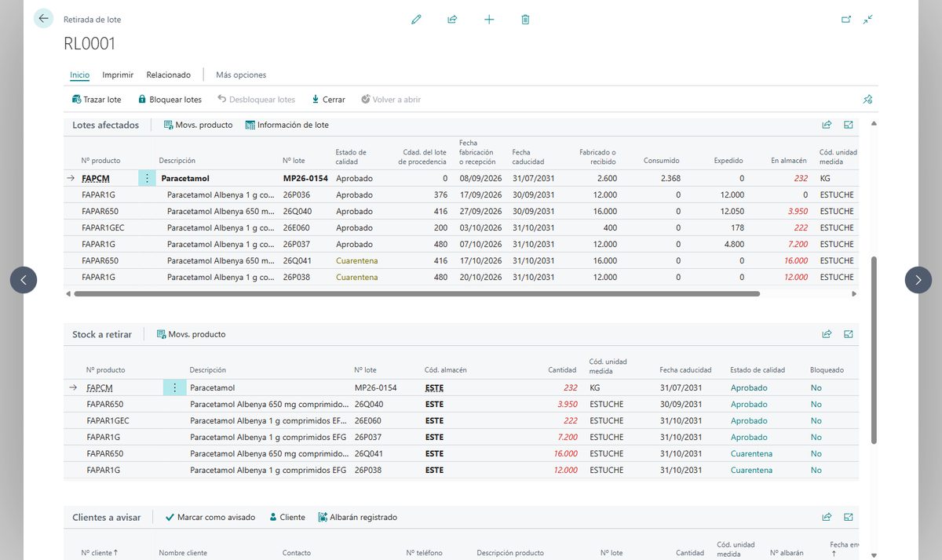Go to the previous record
The image size is (942, 560).
[24, 280]
